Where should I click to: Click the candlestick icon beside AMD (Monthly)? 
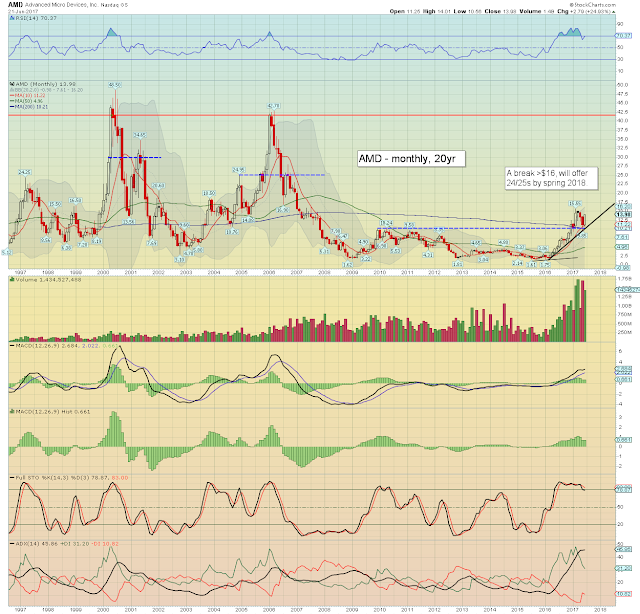coord(12,84)
